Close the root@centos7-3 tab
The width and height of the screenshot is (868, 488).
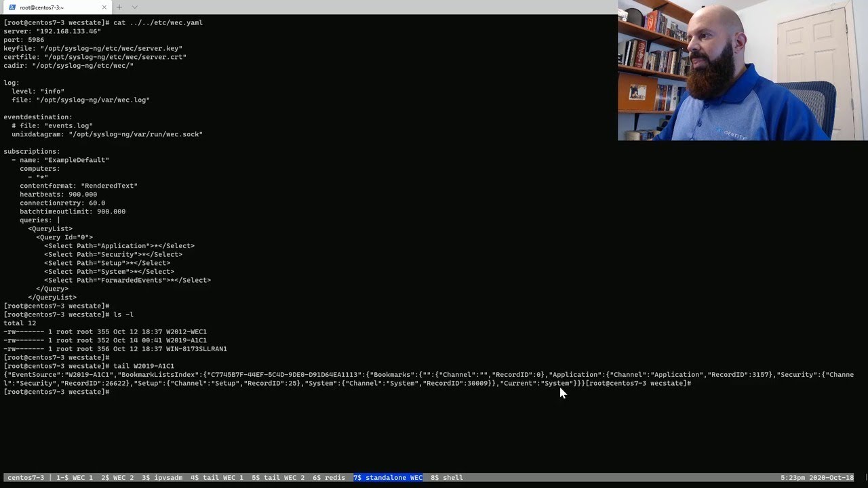coord(104,7)
